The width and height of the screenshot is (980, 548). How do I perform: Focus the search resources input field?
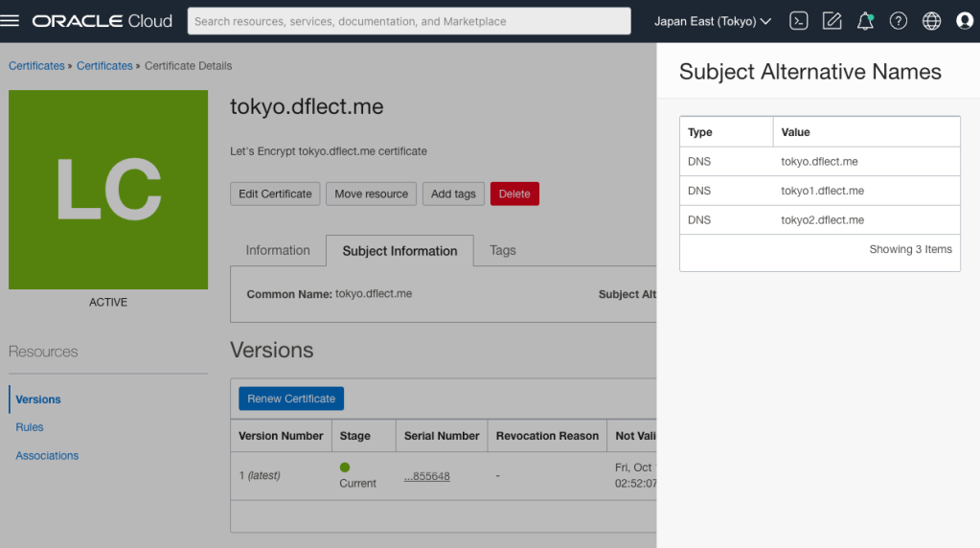click(x=409, y=21)
